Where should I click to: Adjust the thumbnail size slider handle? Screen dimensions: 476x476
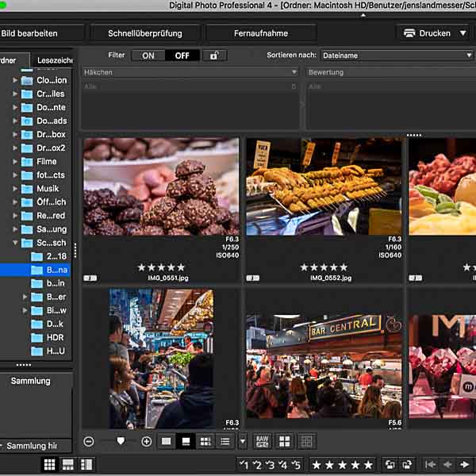pyautogui.click(x=121, y=441)
